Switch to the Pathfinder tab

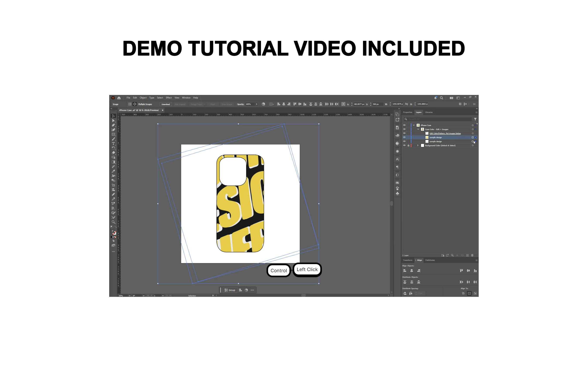click(430, 260)
